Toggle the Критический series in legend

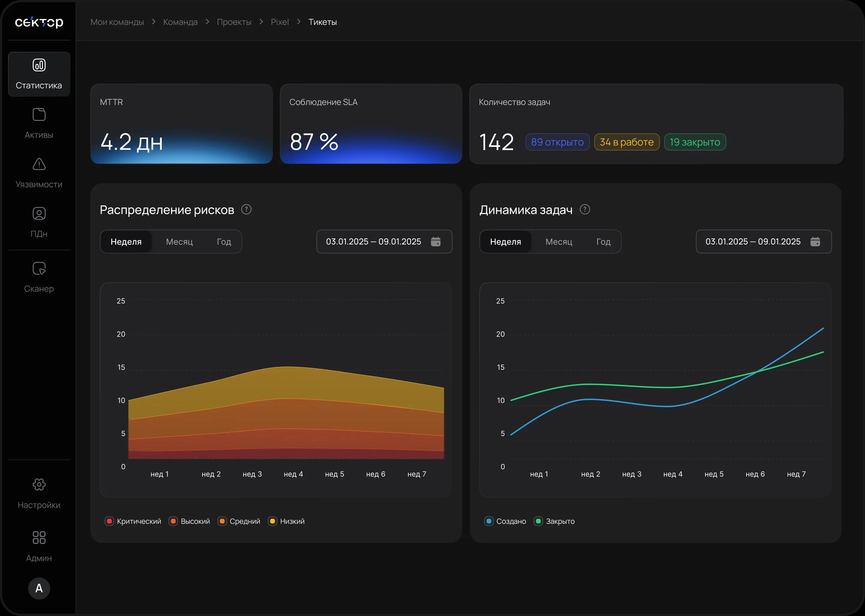tap(133, 521)
